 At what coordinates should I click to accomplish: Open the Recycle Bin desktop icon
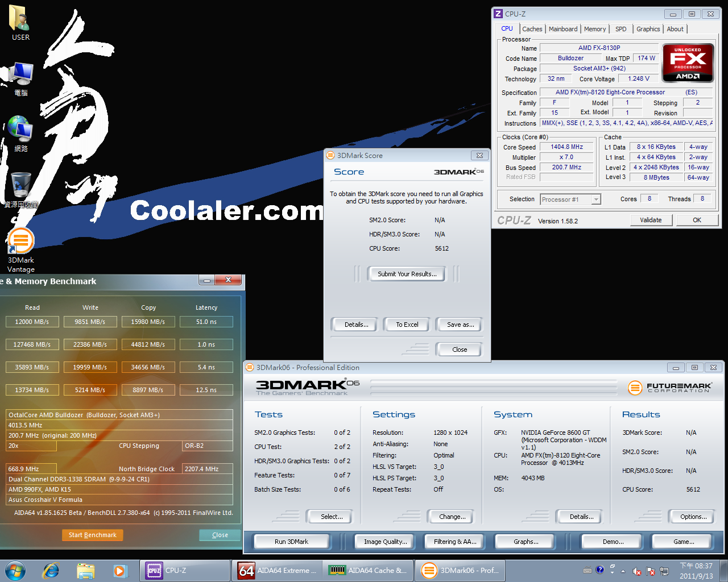(x=20, y=189)
